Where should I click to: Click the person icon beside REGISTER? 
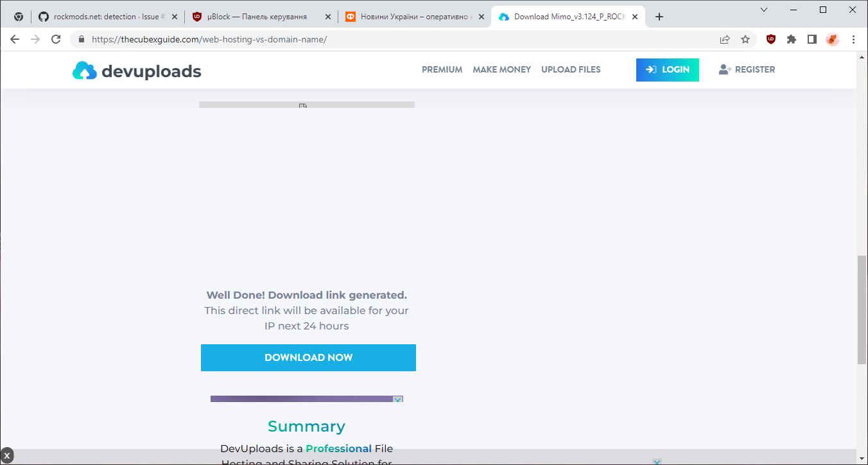click(x=723, y=69)
